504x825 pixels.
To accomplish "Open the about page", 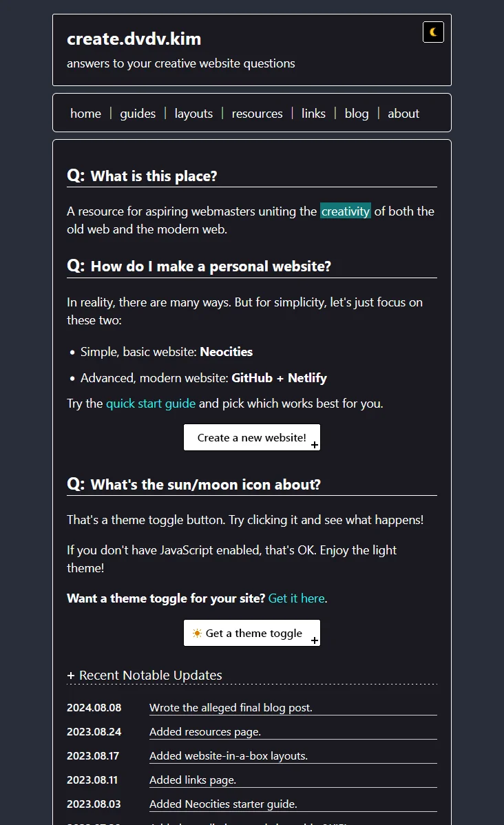I will click(x=403, y=113).
